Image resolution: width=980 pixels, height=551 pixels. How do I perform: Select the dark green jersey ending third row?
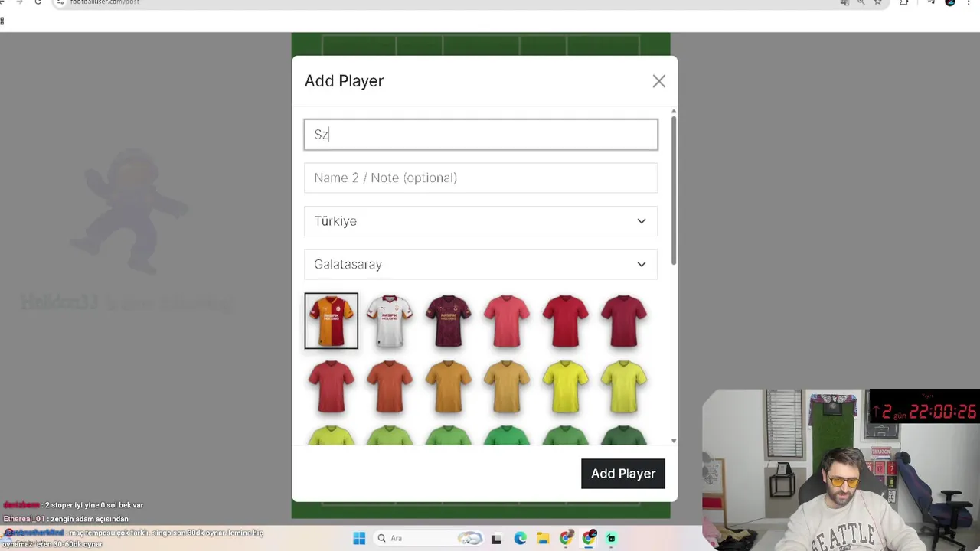coord(623,435)
